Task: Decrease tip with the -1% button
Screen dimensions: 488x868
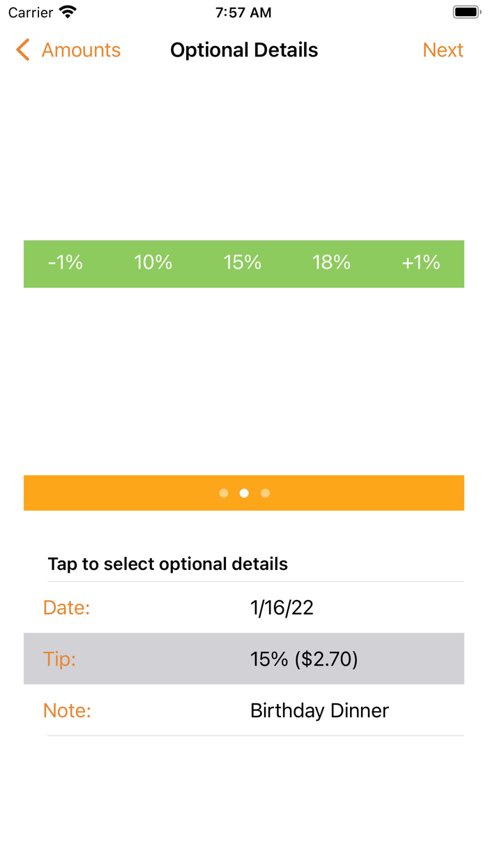Action: (66, 263)
